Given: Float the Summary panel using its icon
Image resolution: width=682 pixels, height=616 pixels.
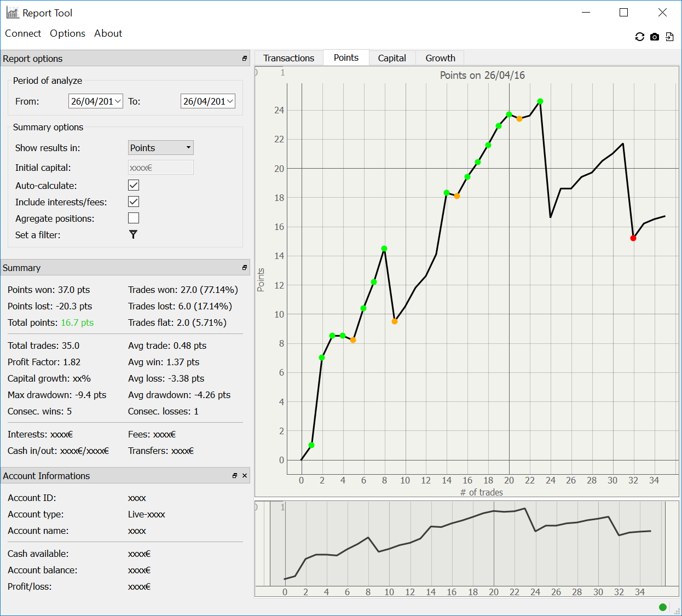Looking at the screenshot, I should tap(245, 268).
